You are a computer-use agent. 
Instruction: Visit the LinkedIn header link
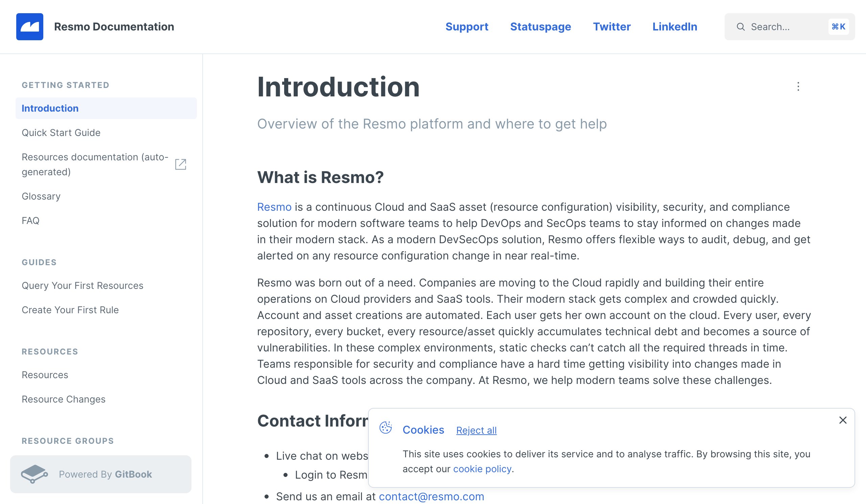coord(675,27)
